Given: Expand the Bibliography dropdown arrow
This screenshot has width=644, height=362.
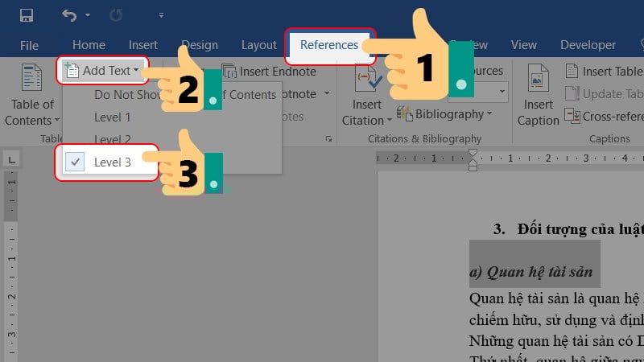Looking at the screenshot, I should point(489,113).
